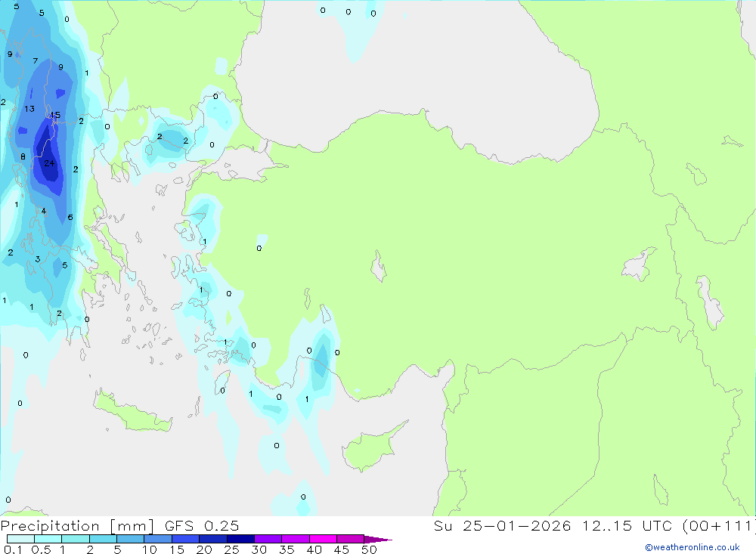Click the legend scale label '35'
This screenshot has height=554, width=756.
287,549
